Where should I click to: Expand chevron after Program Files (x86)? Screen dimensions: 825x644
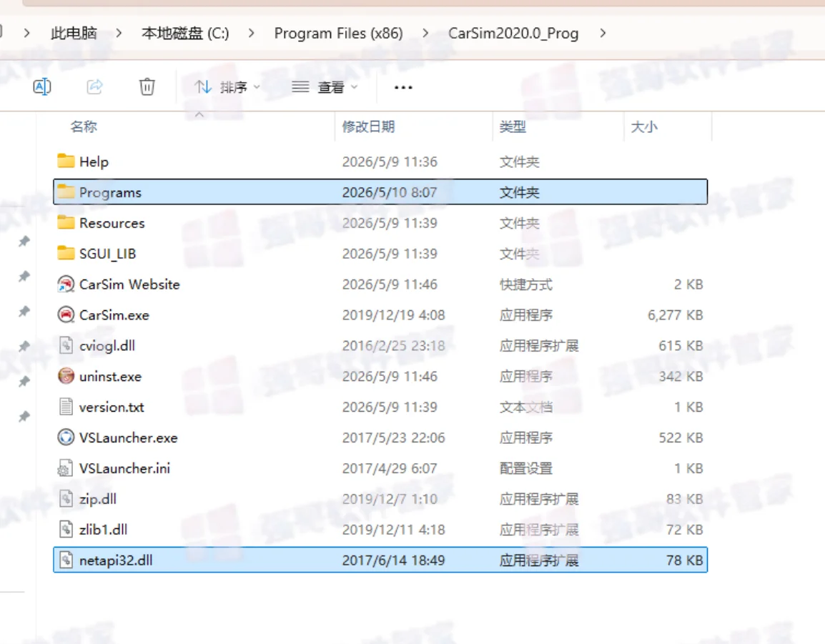(x=425, y=33)
